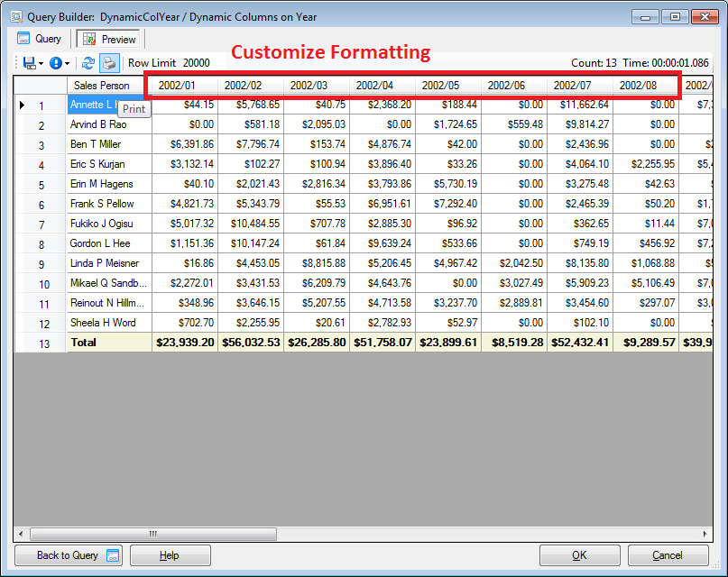Select the Frank S Pellow cell
The image size is (728, 577).
point(109,204)
